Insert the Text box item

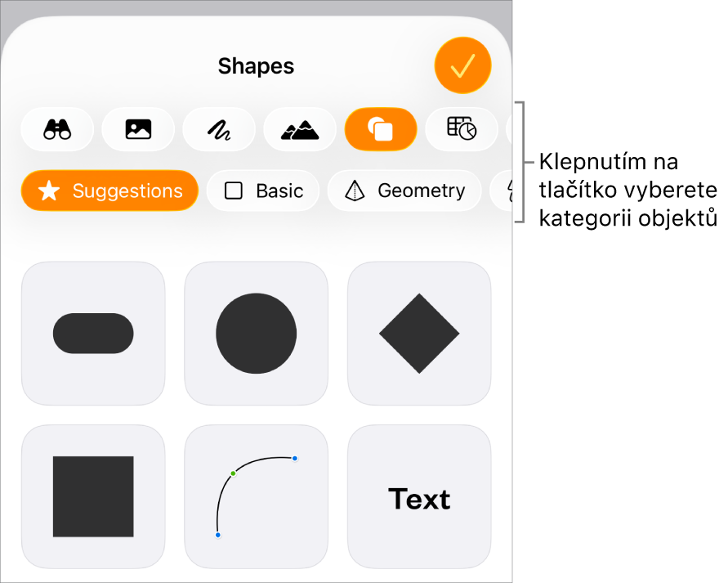419,496
